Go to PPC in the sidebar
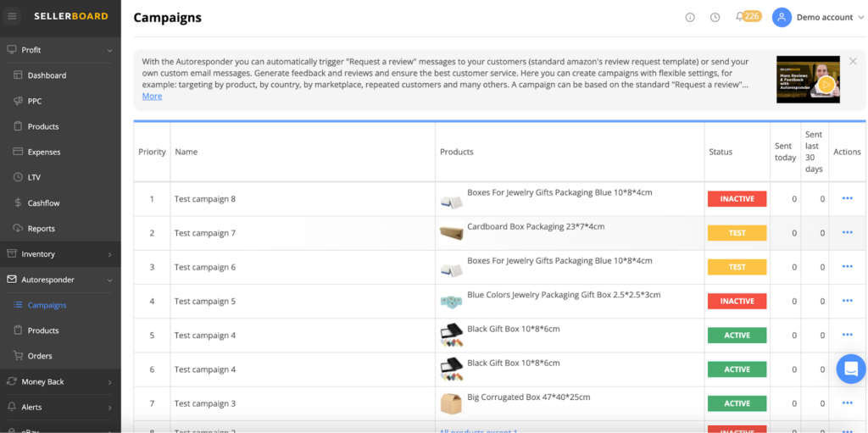This screenshot has width=868, height=433. 34,102
